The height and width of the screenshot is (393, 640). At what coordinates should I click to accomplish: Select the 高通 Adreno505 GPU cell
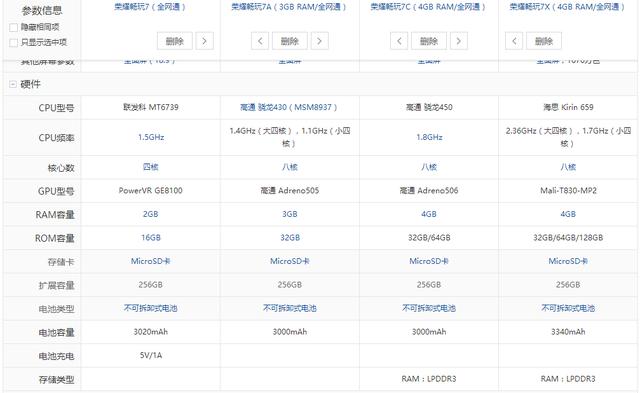290,191
